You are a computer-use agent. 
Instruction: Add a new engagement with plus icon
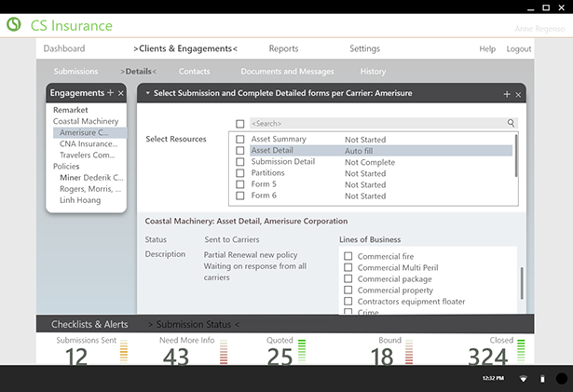click(x=110, y=93)
